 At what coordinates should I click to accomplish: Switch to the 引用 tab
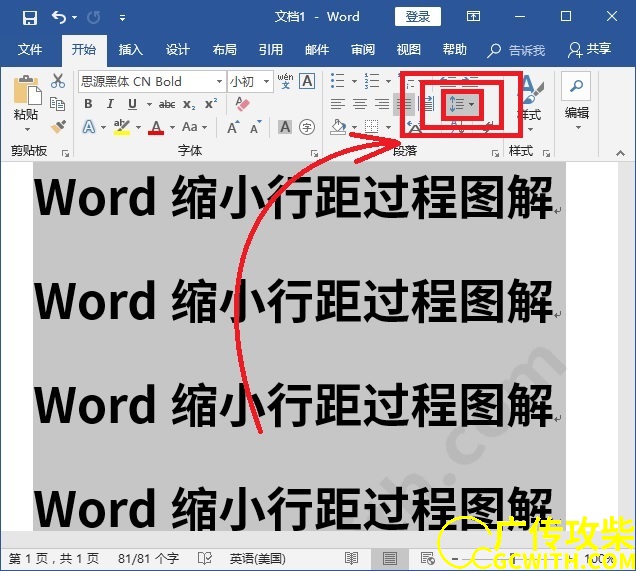tap(271, 49)
